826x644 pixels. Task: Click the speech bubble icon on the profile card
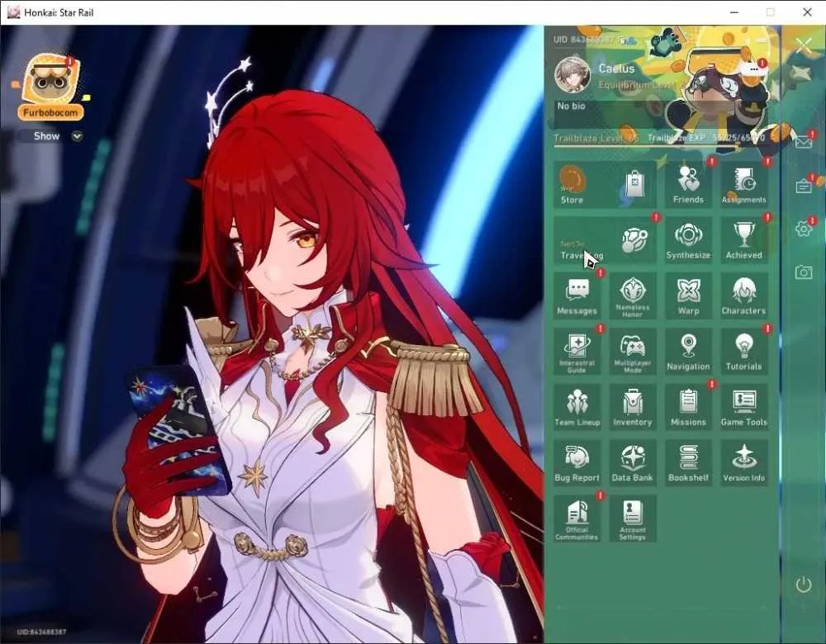[x=754, y=69]
